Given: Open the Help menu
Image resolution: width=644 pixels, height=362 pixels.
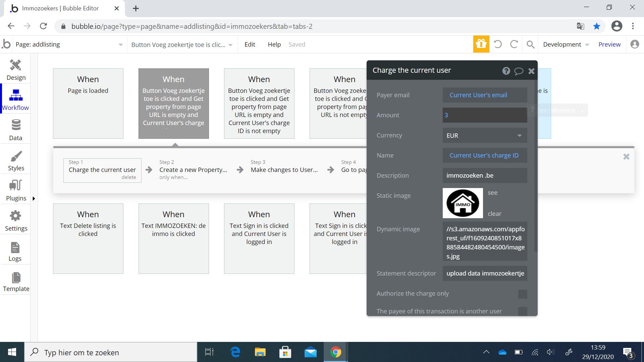Looking at the screenshot, I should (x=274, y=45).
